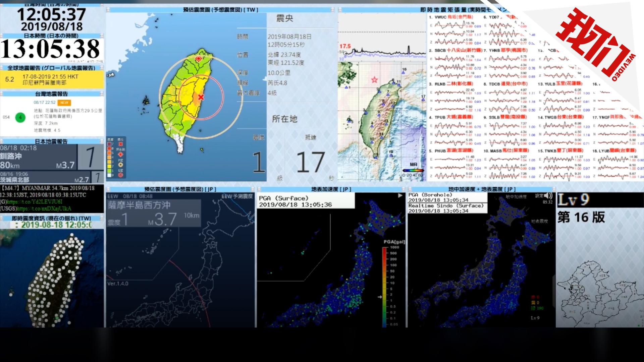Image resolution: width=644 pixels, height=362 pixels.
Task: Click the red X epicenter marker on Taiwan map
Action: point(201,97)
